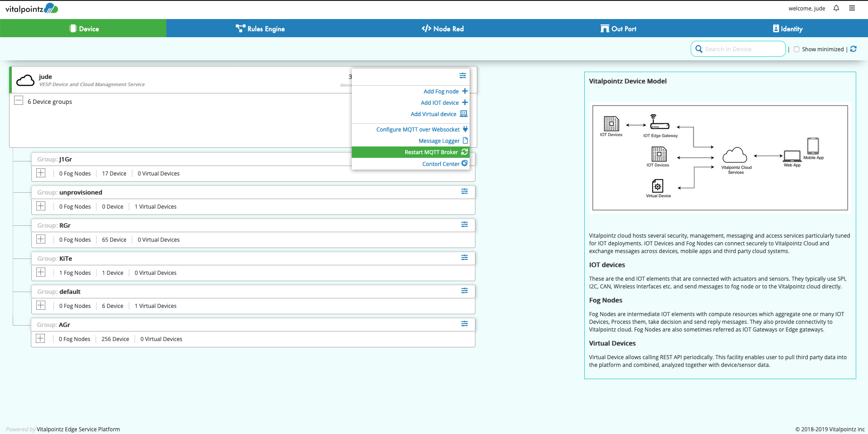Screen dimensions: 868x434
Task: Toggle the Show minimized checkbox
Action: tap(796, 49)
